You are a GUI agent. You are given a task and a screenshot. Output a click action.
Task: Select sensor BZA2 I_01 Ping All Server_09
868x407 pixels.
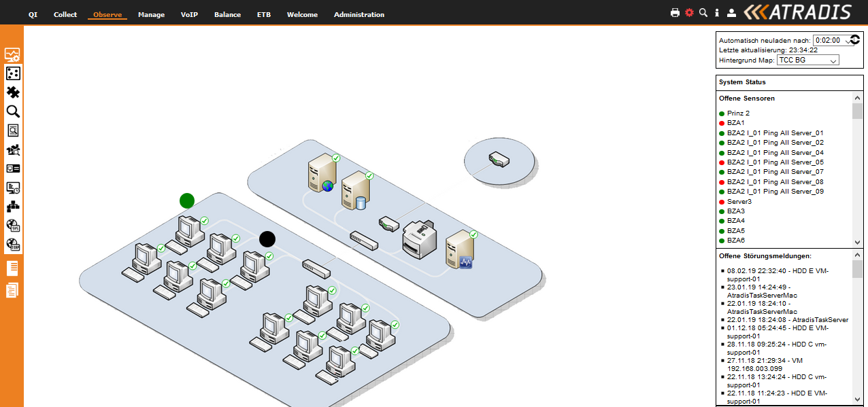tap(775, 192)
